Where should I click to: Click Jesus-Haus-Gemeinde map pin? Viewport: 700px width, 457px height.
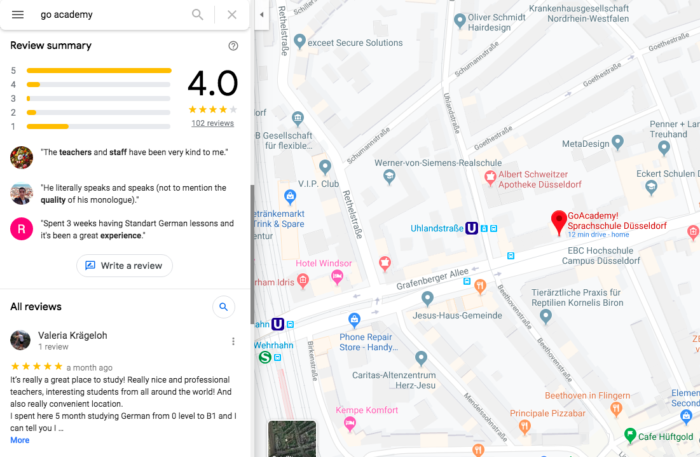tap(427, 299)
